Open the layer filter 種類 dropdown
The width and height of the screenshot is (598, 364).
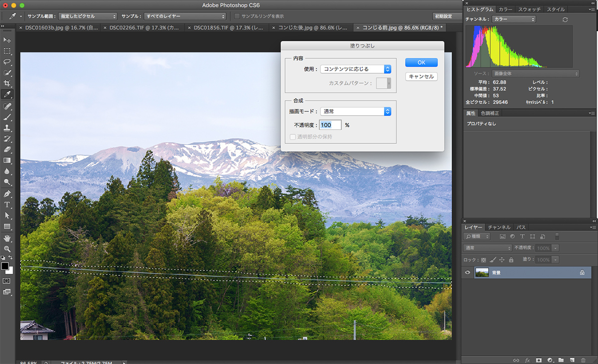[477, 236]
